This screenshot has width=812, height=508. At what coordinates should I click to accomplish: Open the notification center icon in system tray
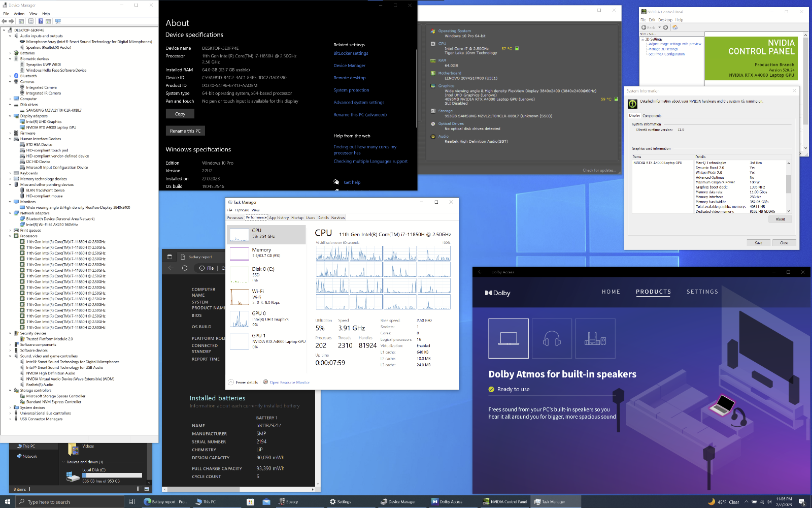click(802, 501)
